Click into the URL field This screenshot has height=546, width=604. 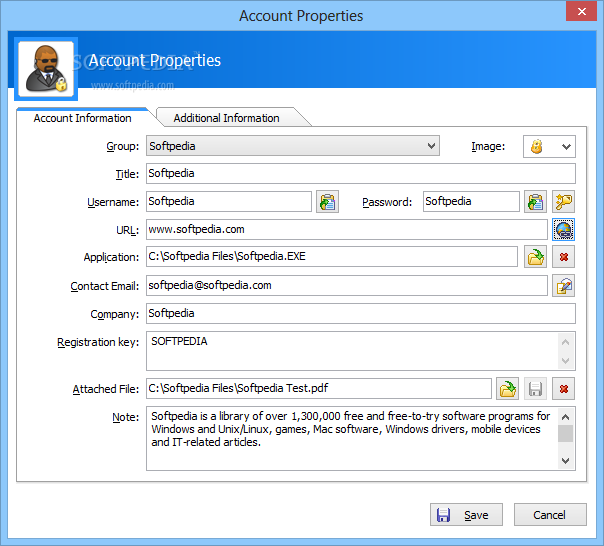pyautogui.click(x=347, y=230)
